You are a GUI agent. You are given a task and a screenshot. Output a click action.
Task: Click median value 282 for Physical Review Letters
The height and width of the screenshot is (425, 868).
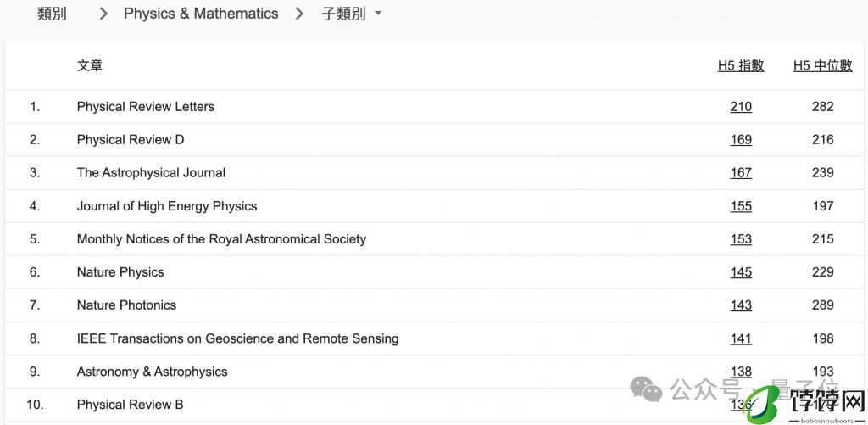(822, 106)
